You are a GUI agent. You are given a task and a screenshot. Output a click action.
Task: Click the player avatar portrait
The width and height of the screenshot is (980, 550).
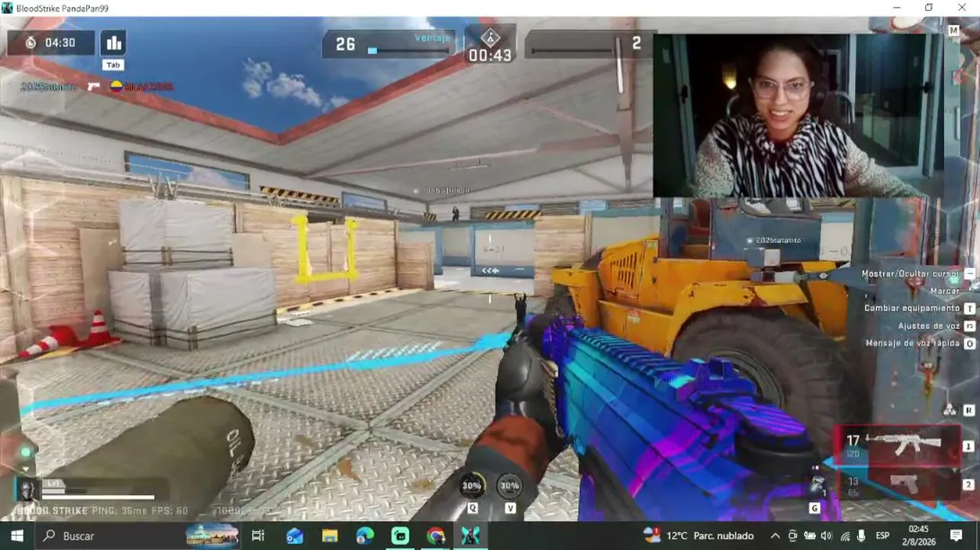(x=27, y=489)
